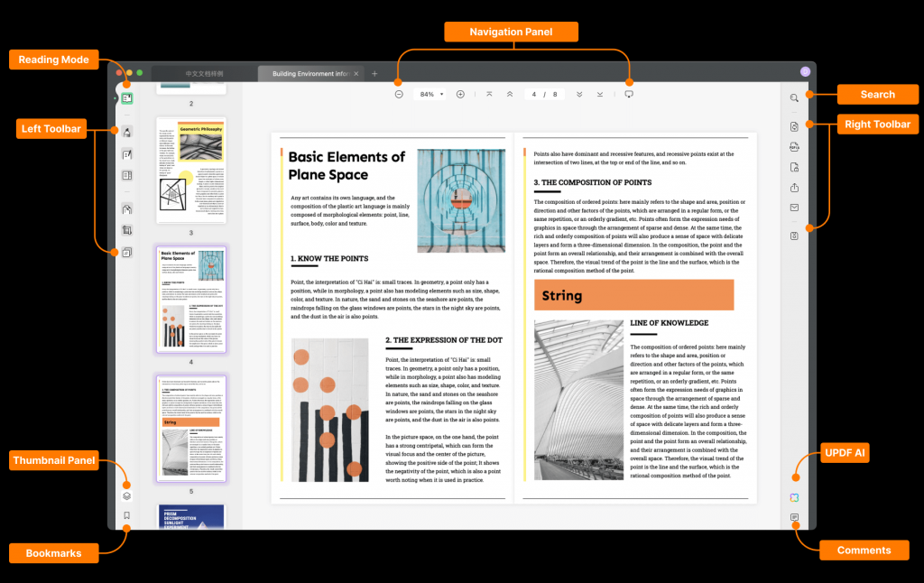The image size is (924, 583).
Task: Click the zoom out minus button
Action: pyautogui.click(x=399, y=95)
